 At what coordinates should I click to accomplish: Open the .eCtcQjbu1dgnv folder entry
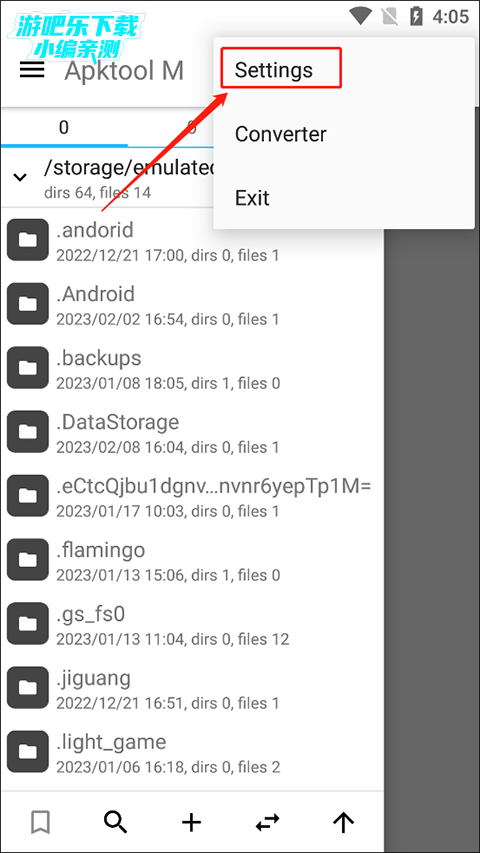[192, 496]
